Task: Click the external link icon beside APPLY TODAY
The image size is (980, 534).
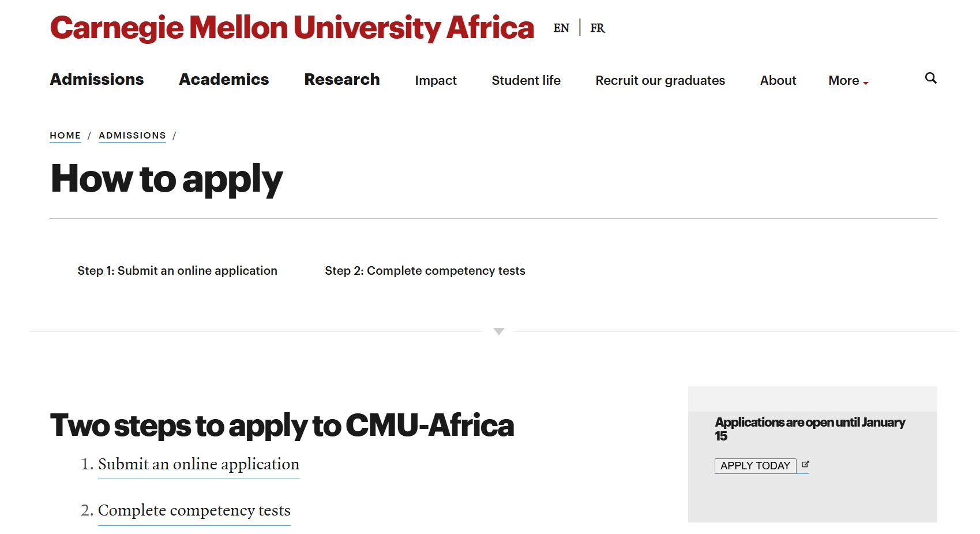Action: pyautogui.click(x=805, y=464)
